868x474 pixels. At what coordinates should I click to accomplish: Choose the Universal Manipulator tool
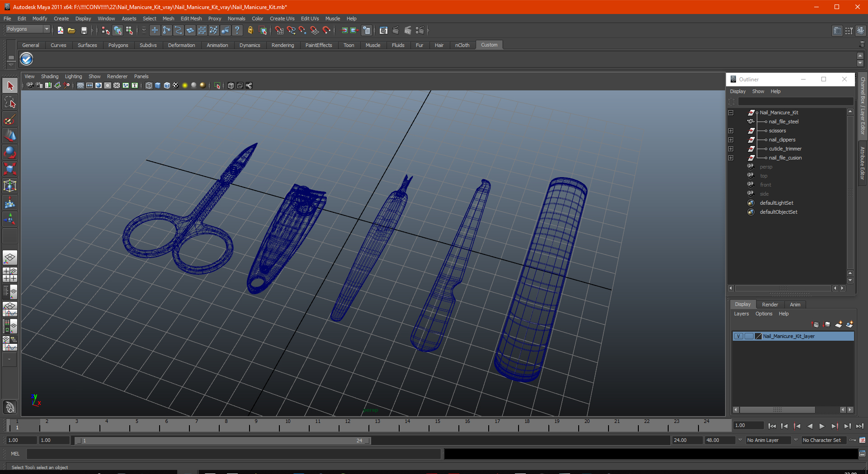(x=10, y=186)
